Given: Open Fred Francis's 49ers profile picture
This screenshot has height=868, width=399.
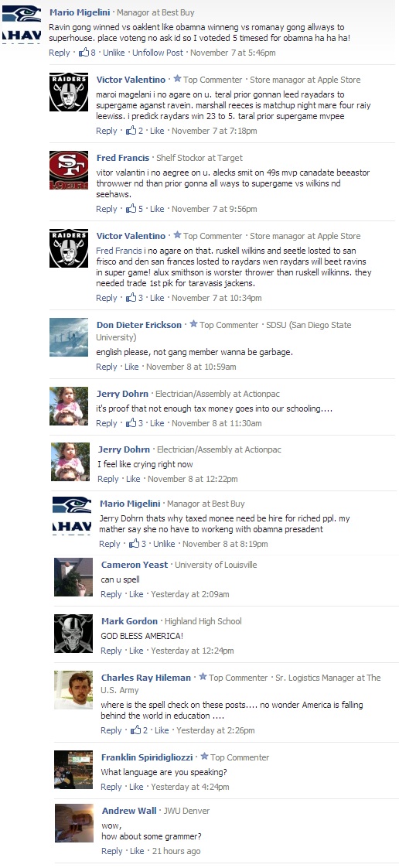Looking at the screenshot, I should [69, 170].
